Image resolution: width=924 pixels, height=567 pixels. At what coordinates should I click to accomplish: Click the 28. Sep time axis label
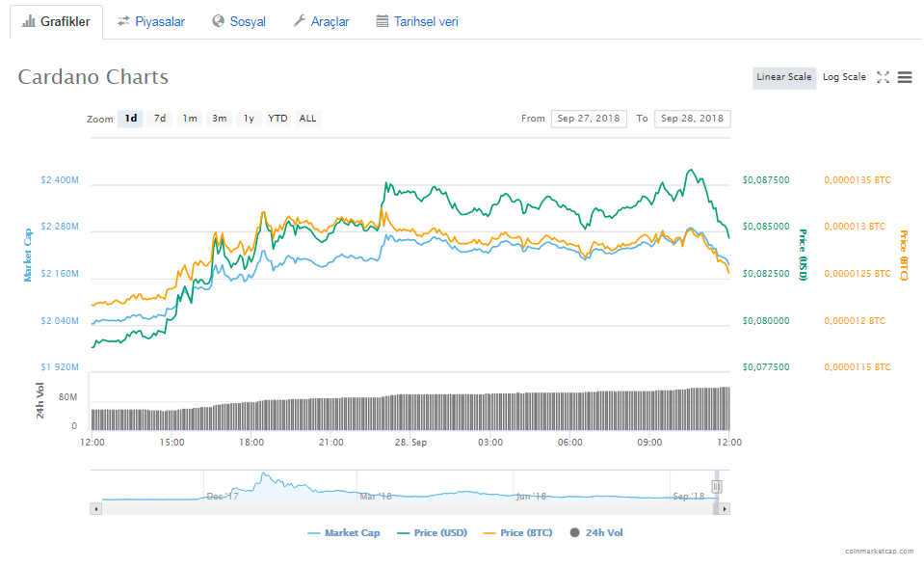(x=410, y=442)
